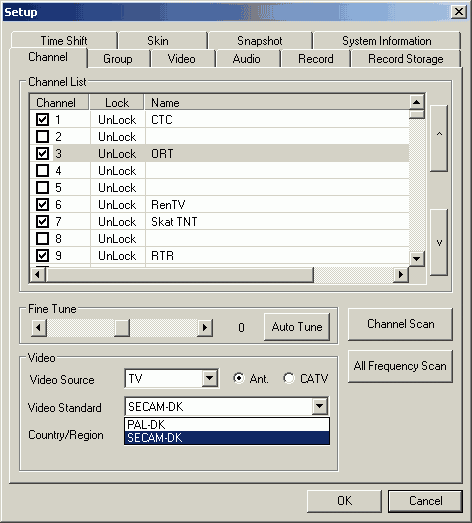This screenshot has width=472, height=523.
Task: Click the channel list scroll-right arrow
Action: pyautogui.click(x=401, y=275)
